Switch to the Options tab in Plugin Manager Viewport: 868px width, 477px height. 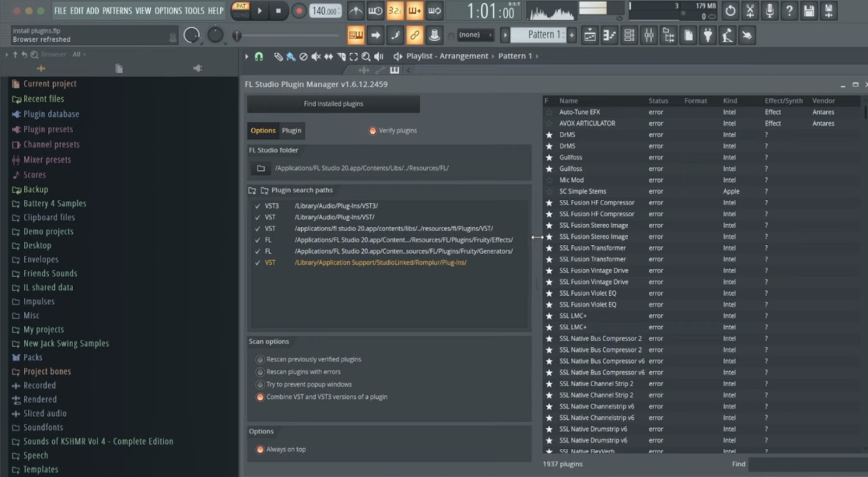pyautogui.click(x=263, y=130)
